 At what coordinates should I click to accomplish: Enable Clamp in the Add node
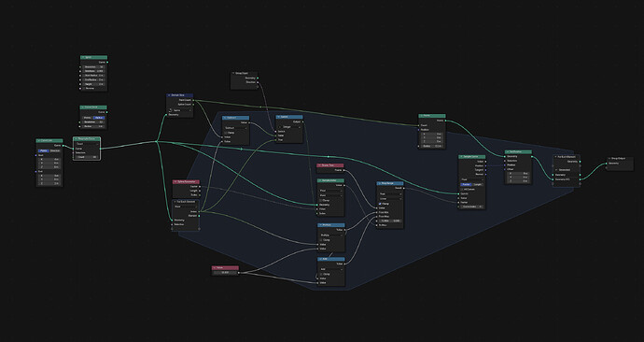tap(321, 274)
